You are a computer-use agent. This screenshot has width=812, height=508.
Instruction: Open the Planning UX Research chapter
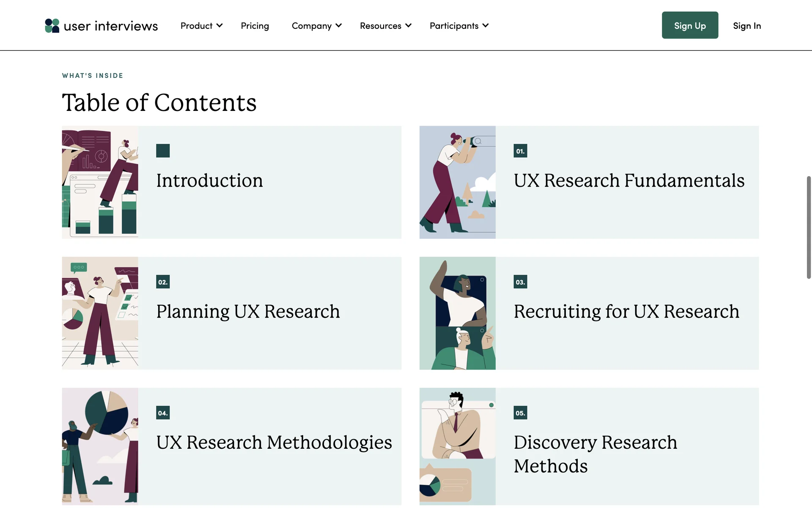coord(248,312)
